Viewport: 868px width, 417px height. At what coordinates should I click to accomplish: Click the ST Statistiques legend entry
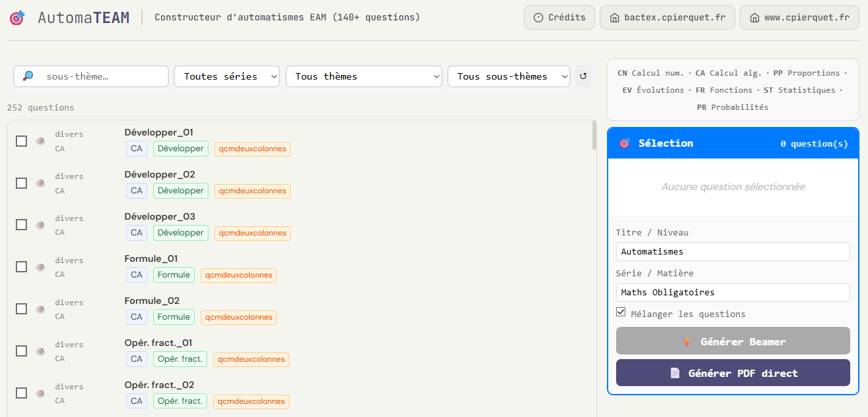pyautogui.click(x=799, y=90)
